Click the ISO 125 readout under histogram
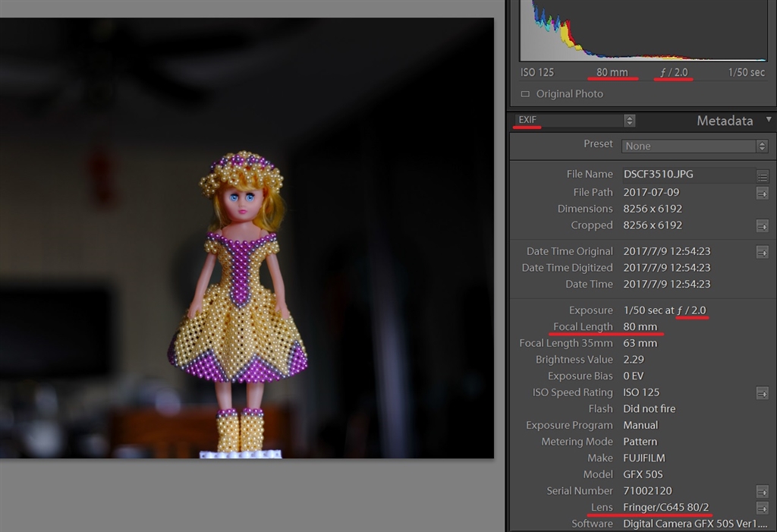 coord(537,73)
